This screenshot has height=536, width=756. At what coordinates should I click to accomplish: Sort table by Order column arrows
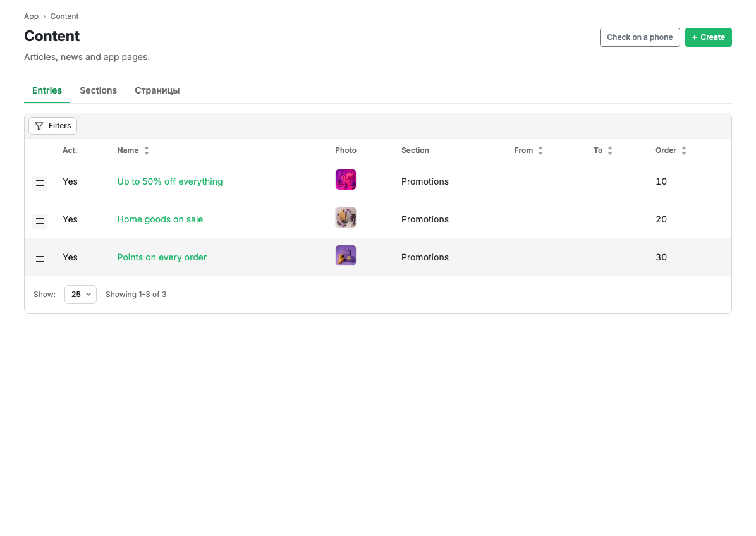tap(684, 150)
